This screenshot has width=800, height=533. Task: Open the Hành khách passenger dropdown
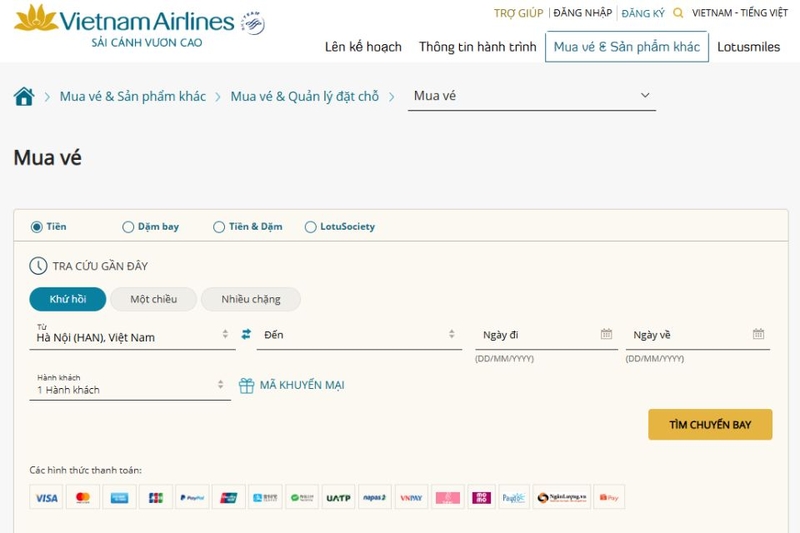click(130, 386)
